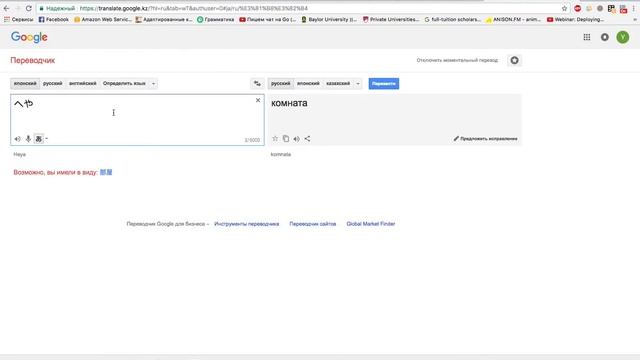Screen dimensions: 640x360
Task: Select русский as source language
Action: tap(53, 83)
